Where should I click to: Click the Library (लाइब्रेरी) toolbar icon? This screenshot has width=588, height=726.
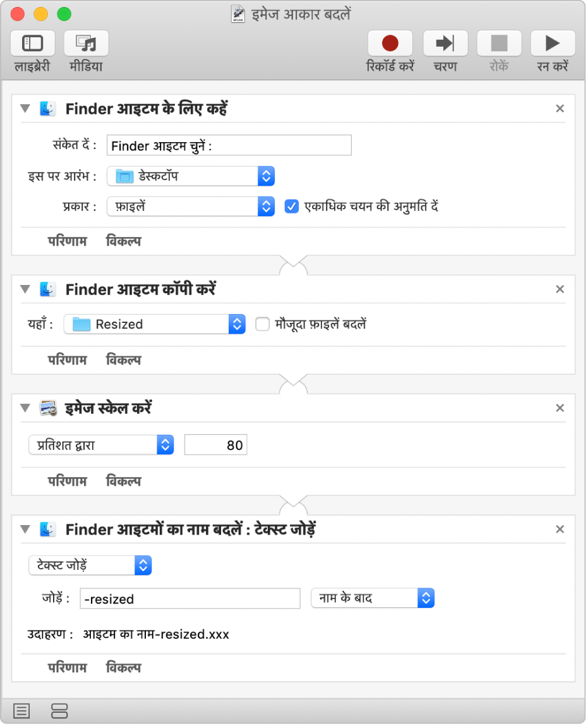tap(32, 44)
